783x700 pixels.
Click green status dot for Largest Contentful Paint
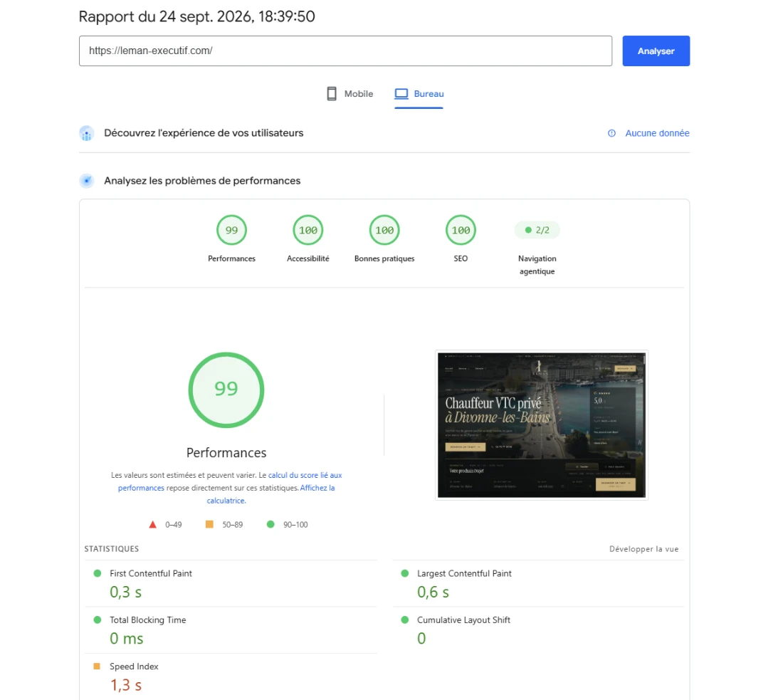405,573
